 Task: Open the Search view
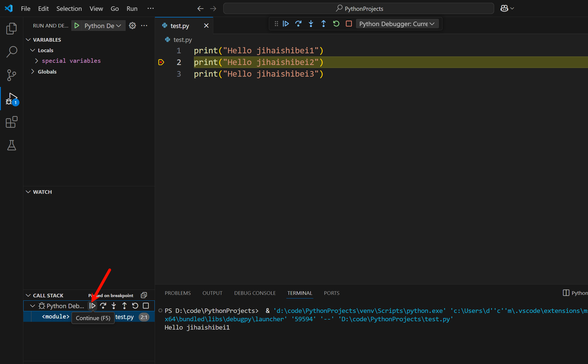[11, 52]
